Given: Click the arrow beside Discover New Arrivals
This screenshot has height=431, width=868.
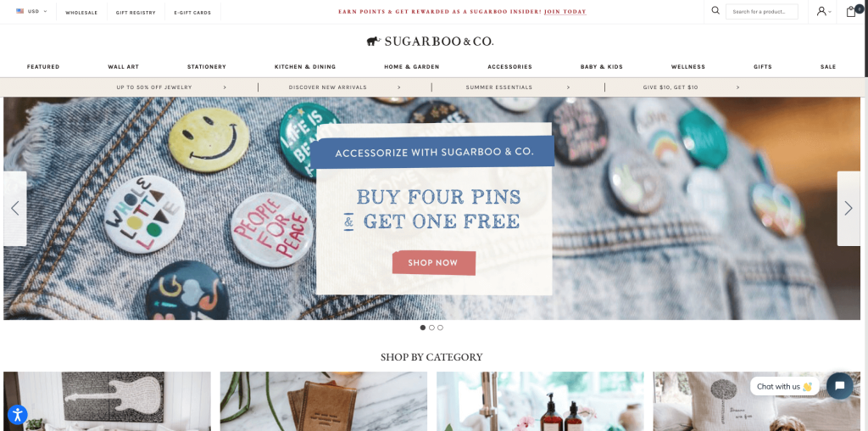Looking at the screenshot, I should click(399, 87).
